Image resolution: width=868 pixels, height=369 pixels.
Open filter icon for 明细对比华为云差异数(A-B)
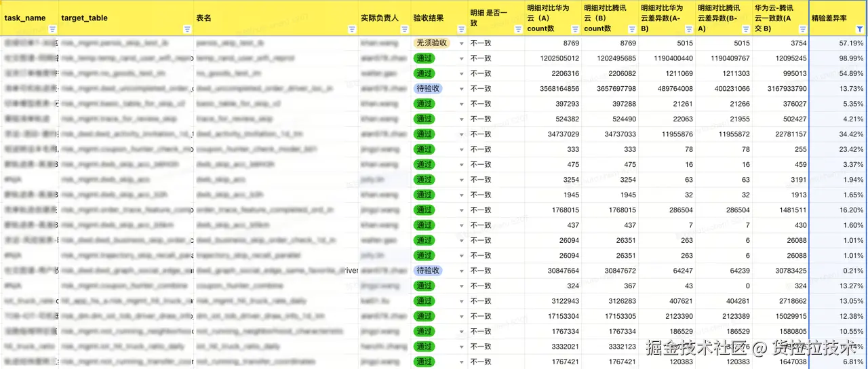[x=688, y=29]
